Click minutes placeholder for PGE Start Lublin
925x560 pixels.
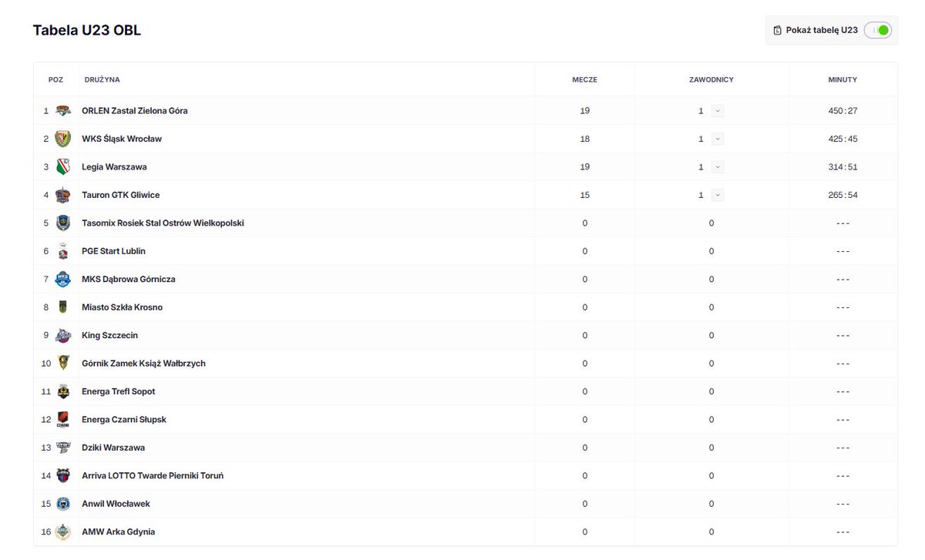point(843,251)
